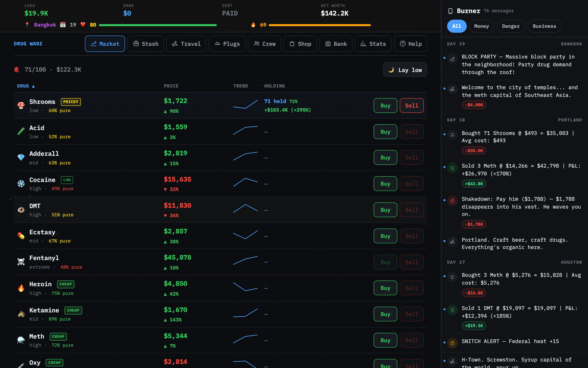Click the Adderall diamond icon
Viewport: 588px width, 368px height.
point(21,157)
